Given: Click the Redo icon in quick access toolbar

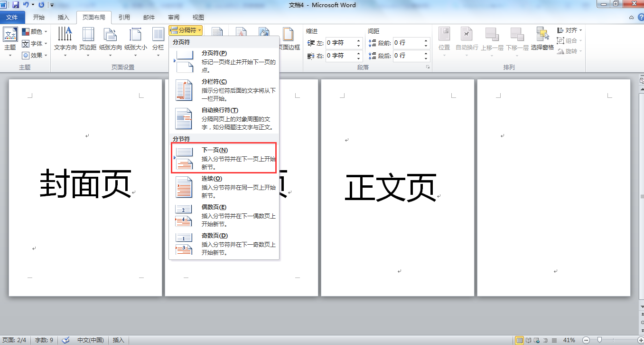Looking at the screenshot, I should pos(41,5).
